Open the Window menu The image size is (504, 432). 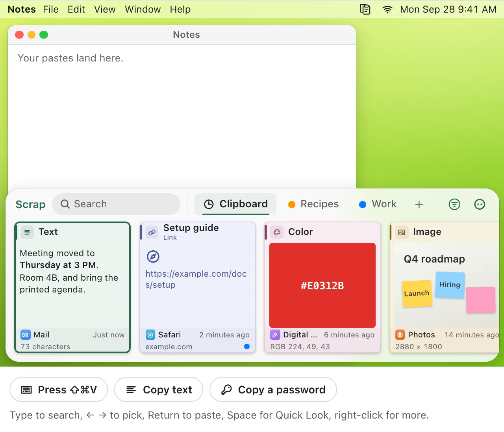(143, 9)
